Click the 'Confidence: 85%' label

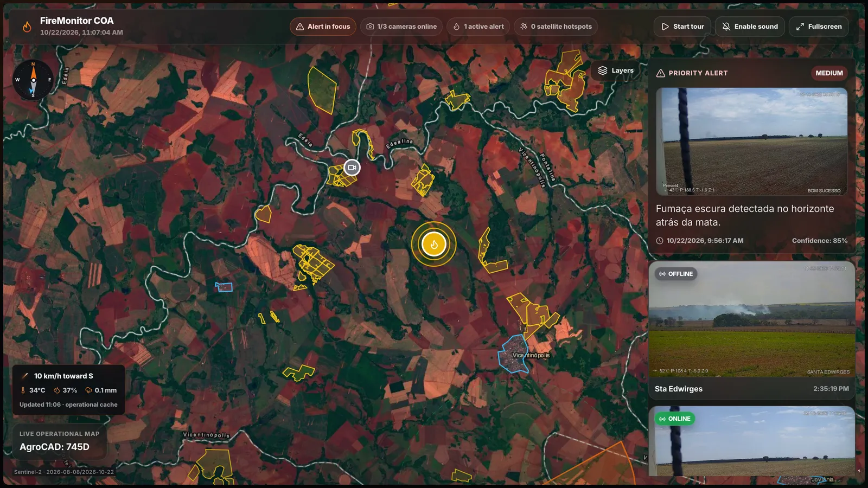click(819, 241)
